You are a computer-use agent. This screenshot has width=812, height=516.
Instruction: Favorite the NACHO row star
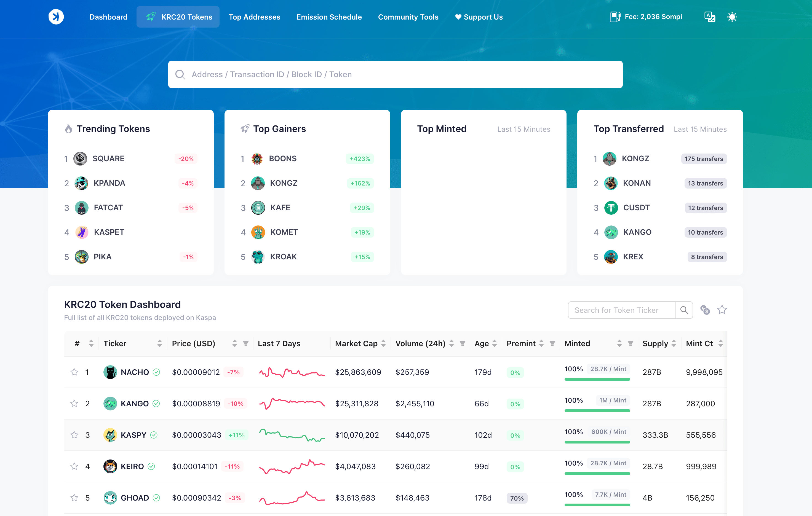click(74, 372)
